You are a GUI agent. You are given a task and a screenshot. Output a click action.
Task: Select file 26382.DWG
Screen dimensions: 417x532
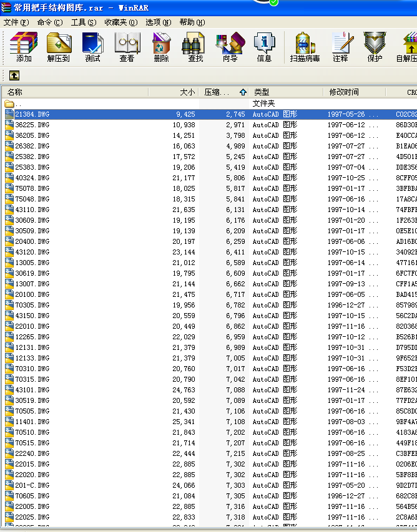tap(32, 146)
